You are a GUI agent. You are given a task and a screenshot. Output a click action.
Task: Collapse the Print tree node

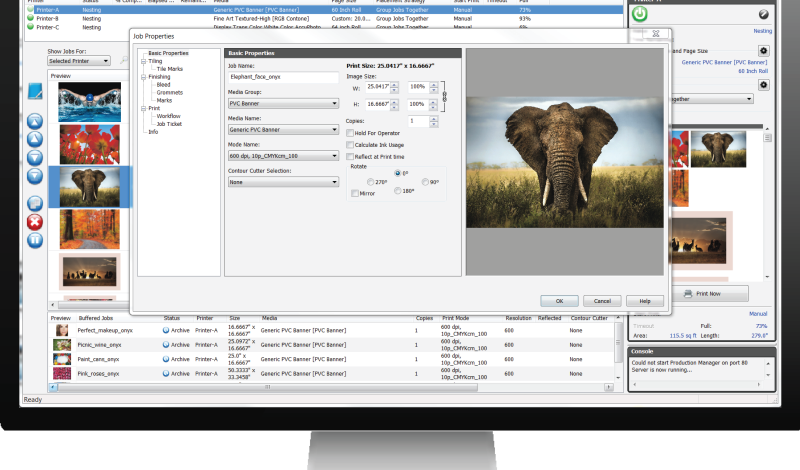[144, 108]
